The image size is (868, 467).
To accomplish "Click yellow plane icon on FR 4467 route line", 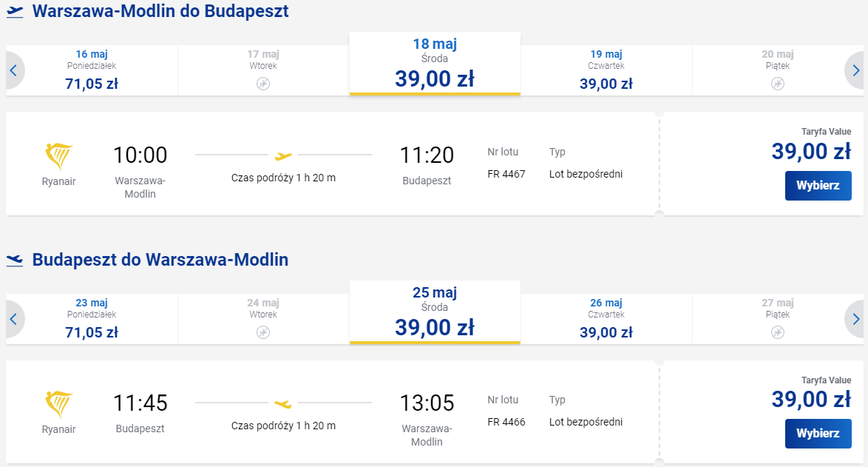I will click(x=283, y=156).
